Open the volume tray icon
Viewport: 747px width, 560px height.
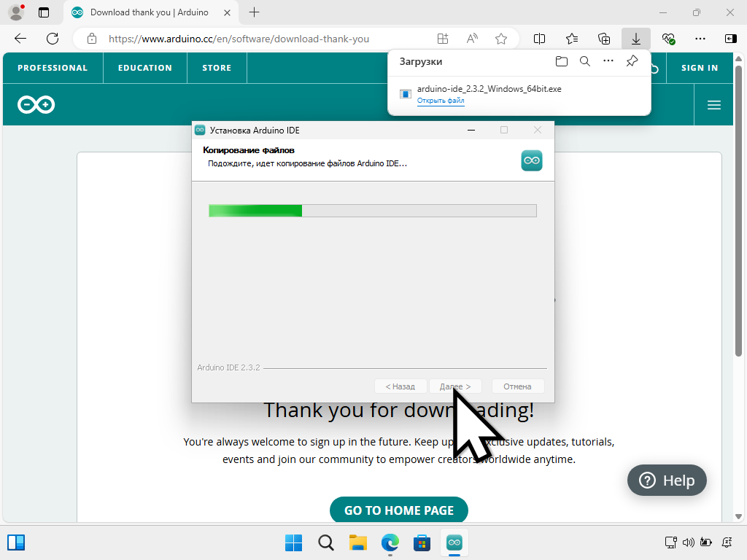689,542
